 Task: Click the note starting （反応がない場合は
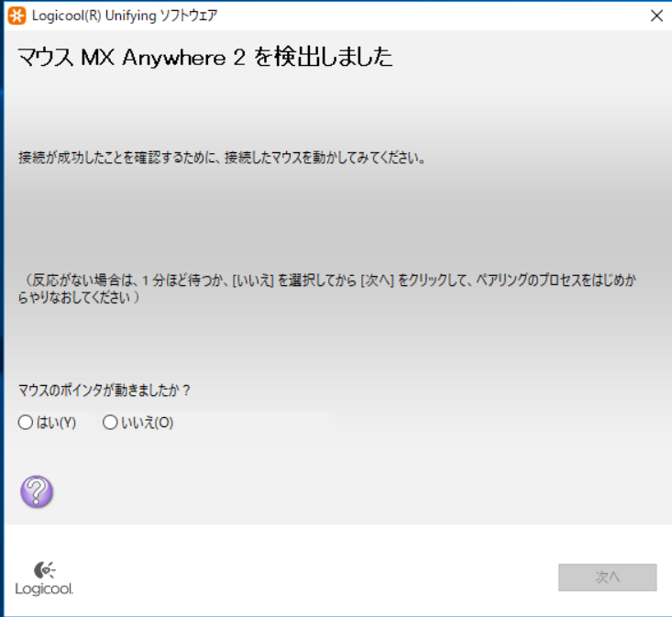327,289
